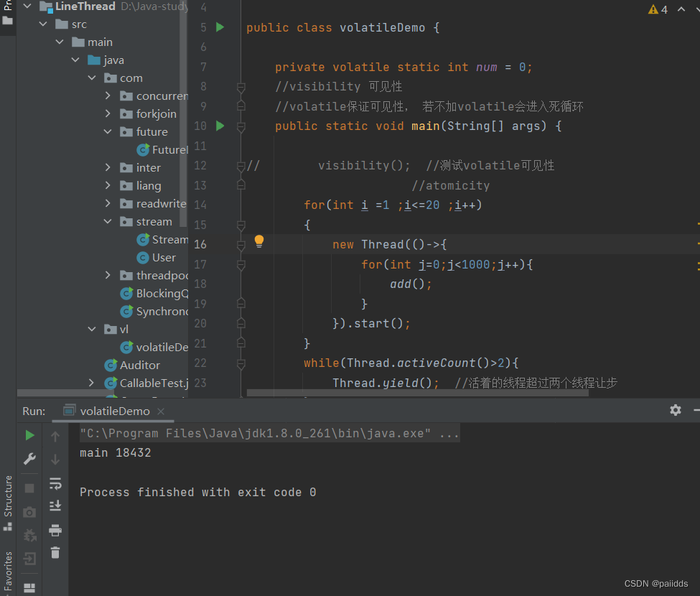Screen dimensions: 700x596
Task: Rerun volatileDemo with green play button
Action: pos(29,435)
